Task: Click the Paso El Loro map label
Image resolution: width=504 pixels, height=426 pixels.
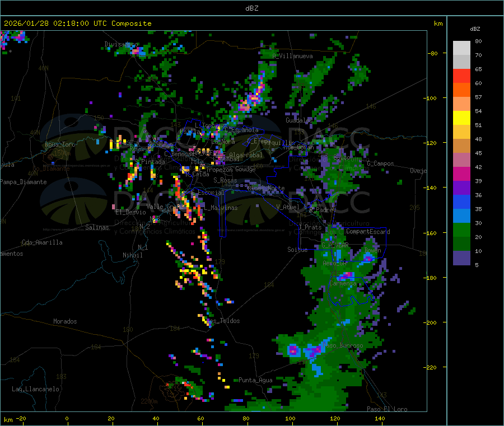Action: click(387, 409)
